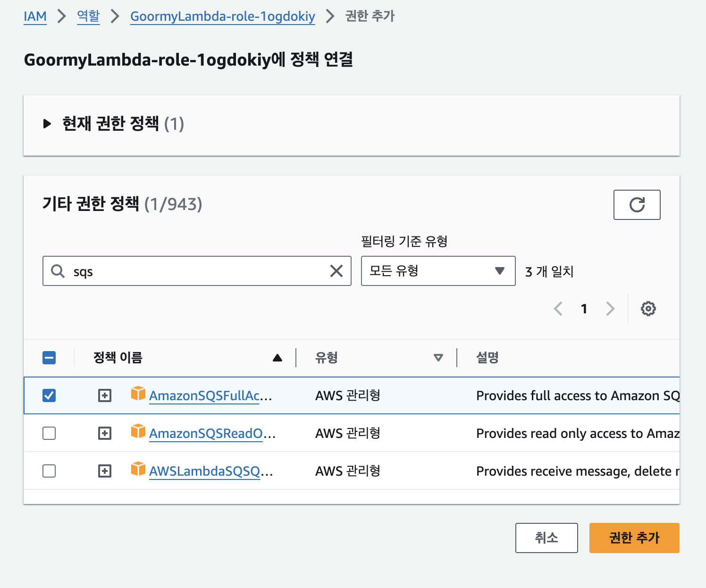
Task: Click AWS 관리형 in AWSLambdaSQSQ row
Action: pos(348,471)
